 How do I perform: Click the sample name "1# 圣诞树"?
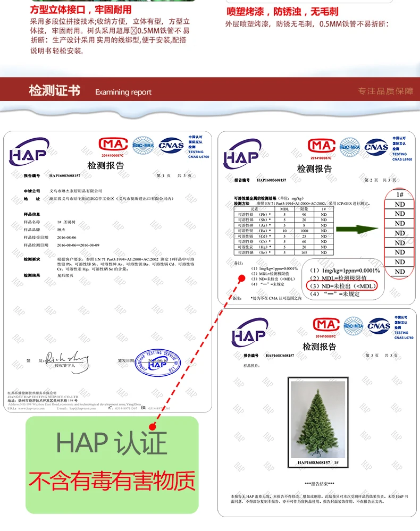click(x=66, y=222)
